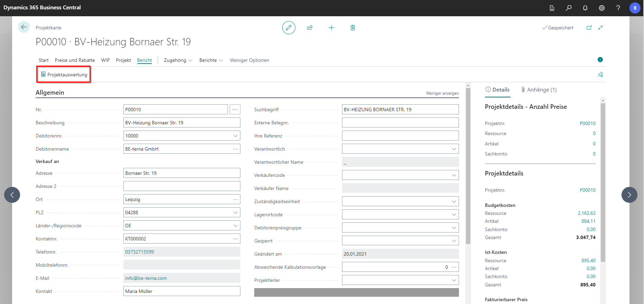Go back with the arrow button

point(24,27)
